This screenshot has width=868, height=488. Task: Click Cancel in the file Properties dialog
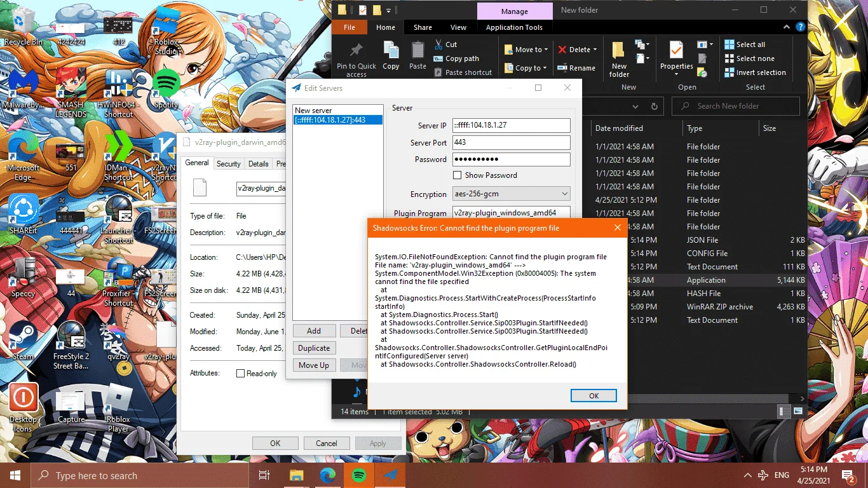click(x=327, y=444)
